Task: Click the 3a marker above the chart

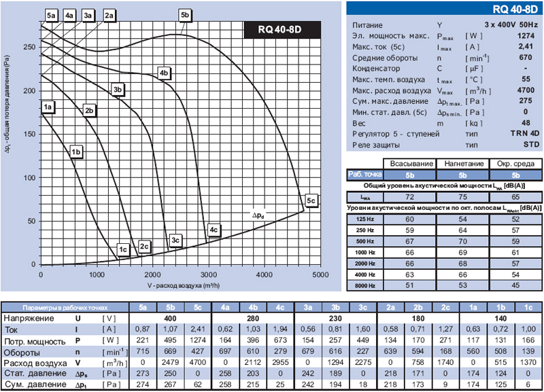Action: click(88, 15)
